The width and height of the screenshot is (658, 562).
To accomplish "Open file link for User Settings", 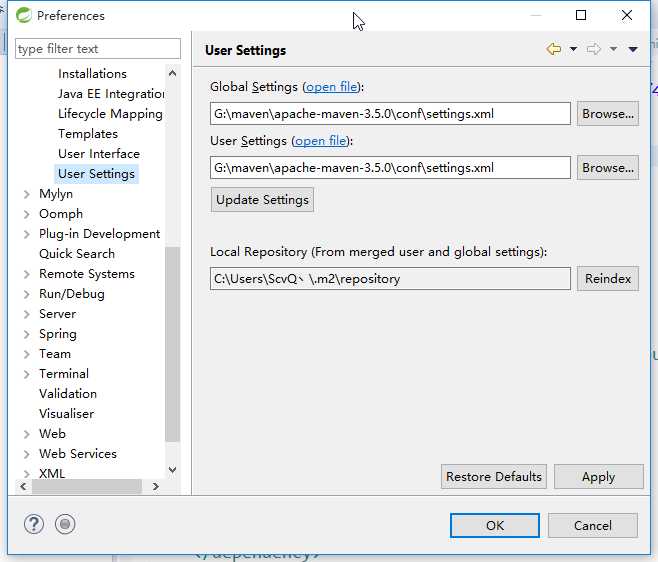I will [x=321, y=141].
